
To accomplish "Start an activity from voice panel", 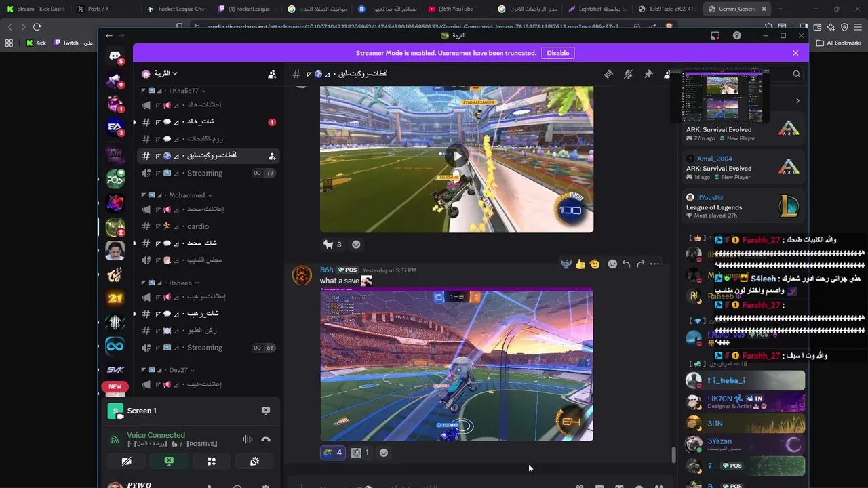I will coord(212,461).
